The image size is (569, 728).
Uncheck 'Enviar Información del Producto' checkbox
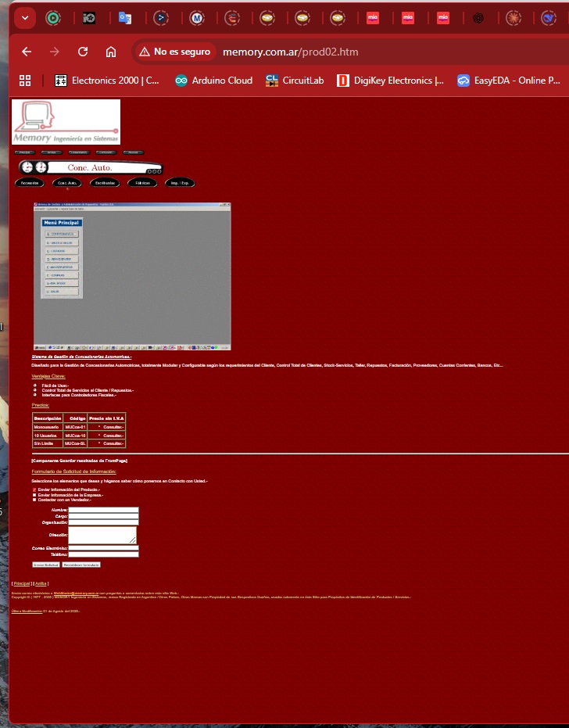(34, 490)
